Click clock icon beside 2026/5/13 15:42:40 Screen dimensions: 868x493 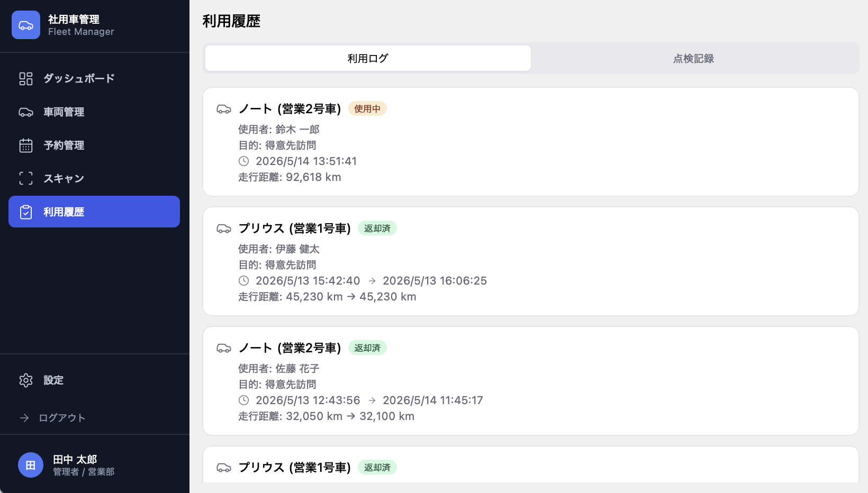coord(243,281)
